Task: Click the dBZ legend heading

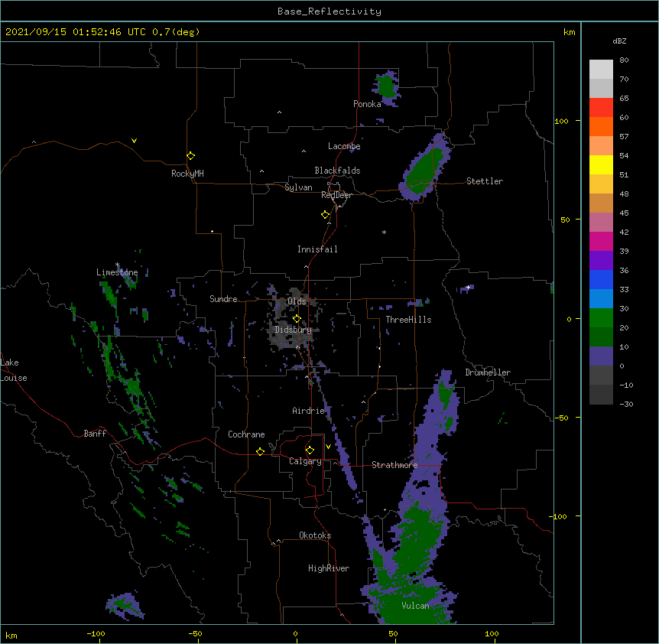Action: tap(619, 41)
